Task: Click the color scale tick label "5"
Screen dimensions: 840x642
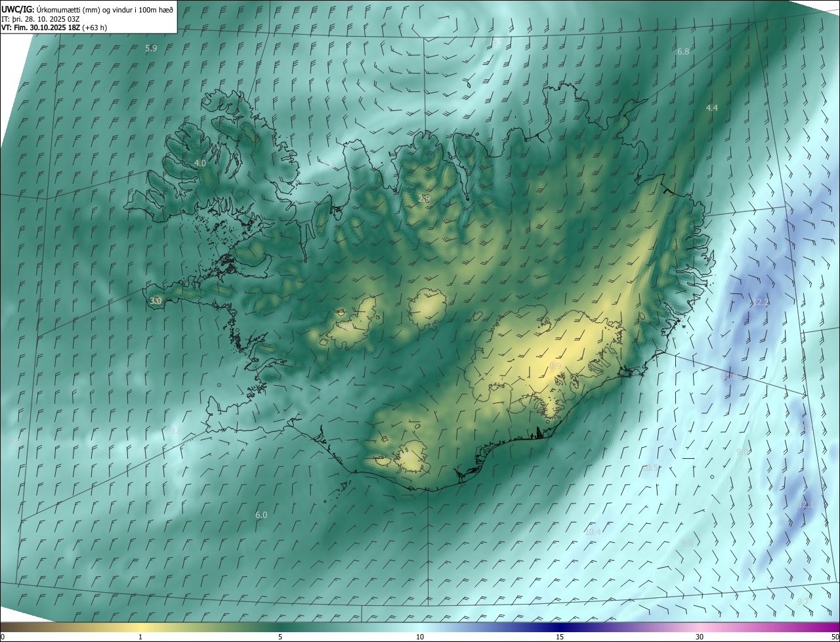Action: click(x=280, y=637)
